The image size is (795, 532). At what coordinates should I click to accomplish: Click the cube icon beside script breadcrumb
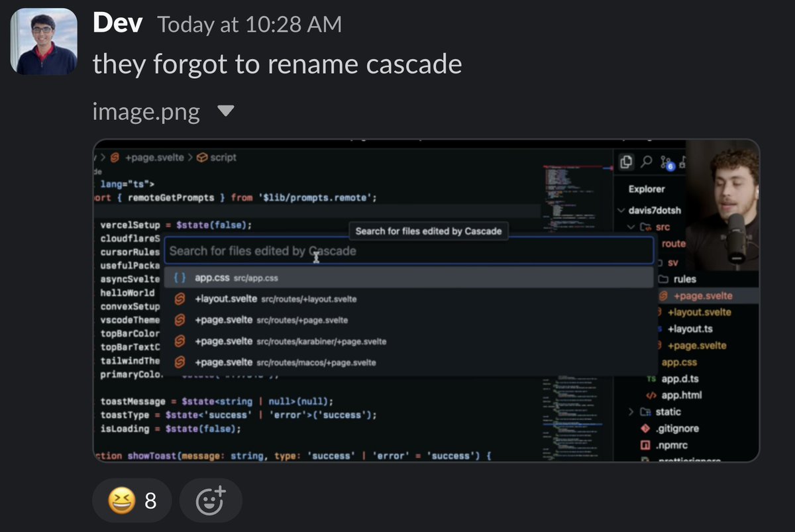tap(201, 158)
